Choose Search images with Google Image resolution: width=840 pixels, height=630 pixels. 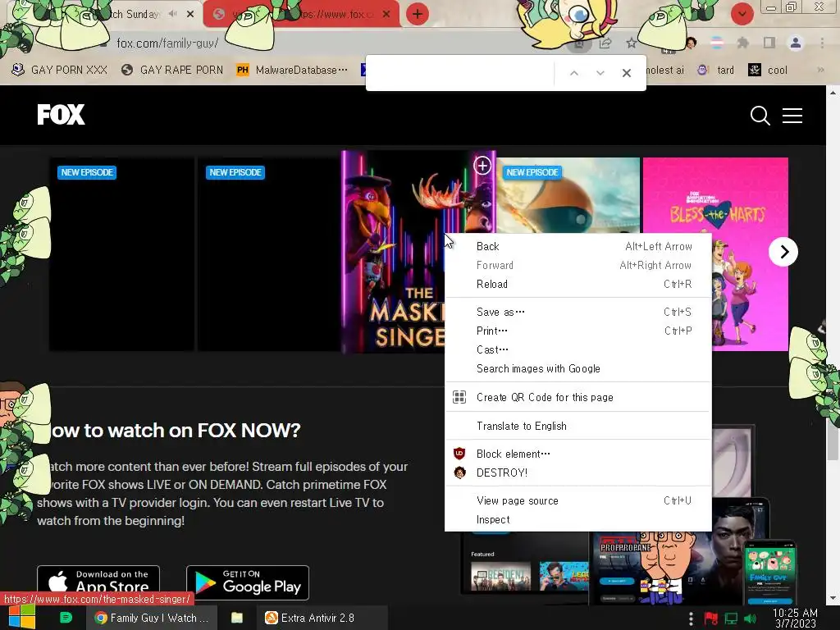578,368
